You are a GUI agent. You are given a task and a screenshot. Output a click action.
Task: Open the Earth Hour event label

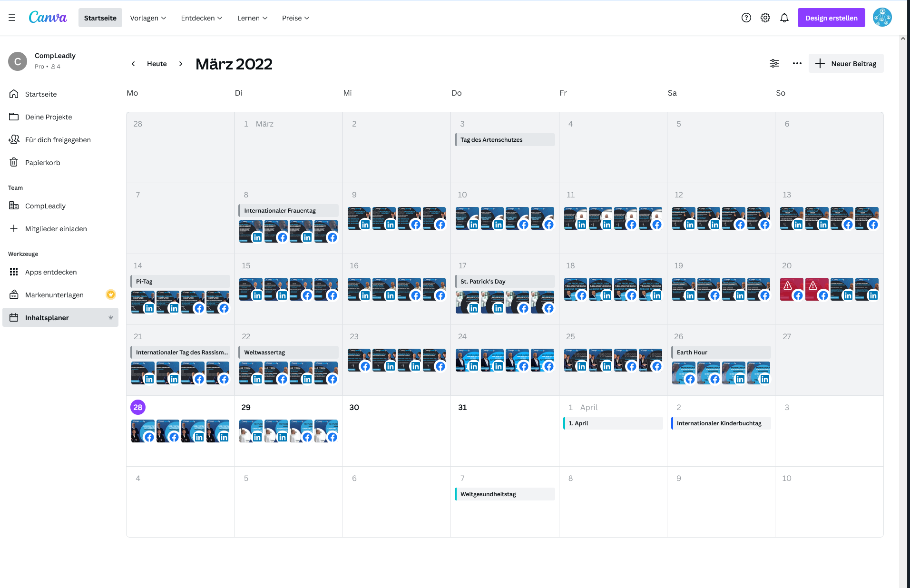[x=721, y=353]
